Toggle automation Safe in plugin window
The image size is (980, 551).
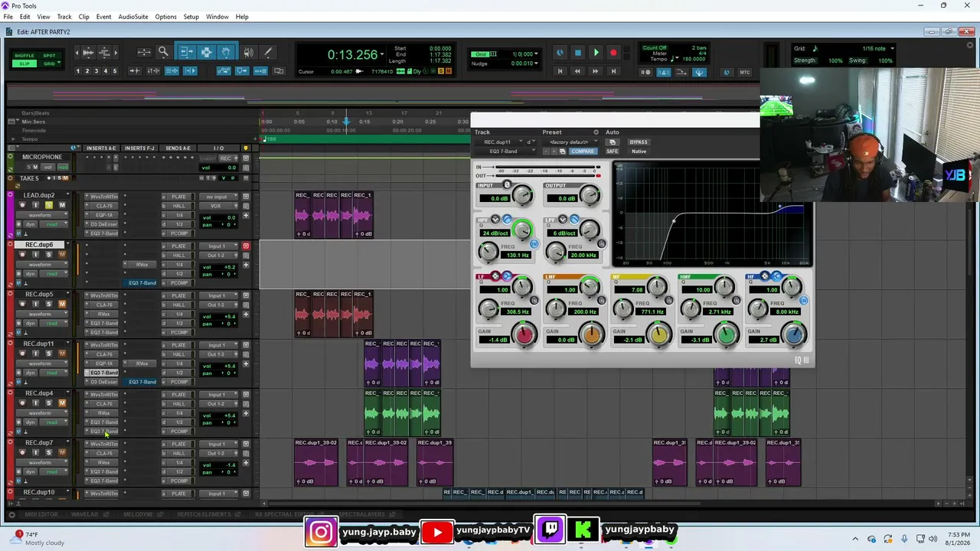(612, 152)
